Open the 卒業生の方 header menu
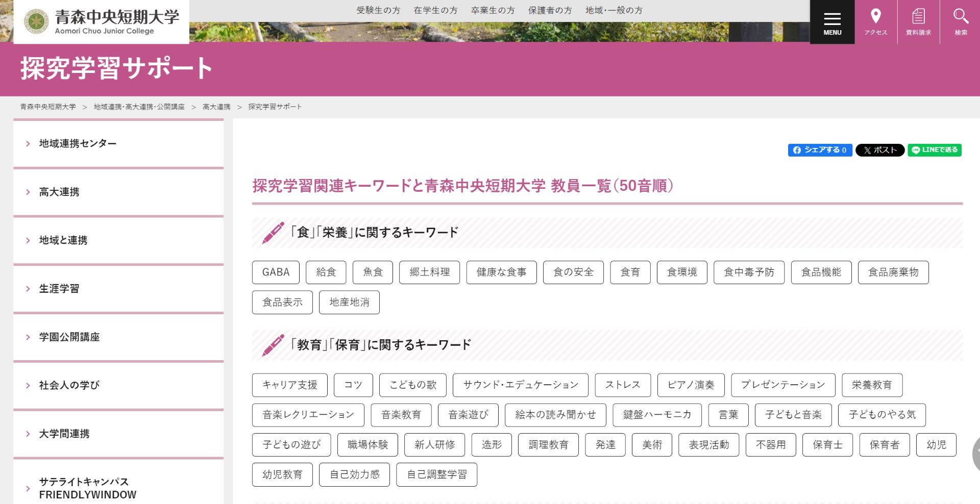This screenshot has height=504, width=980. [493, 10]
